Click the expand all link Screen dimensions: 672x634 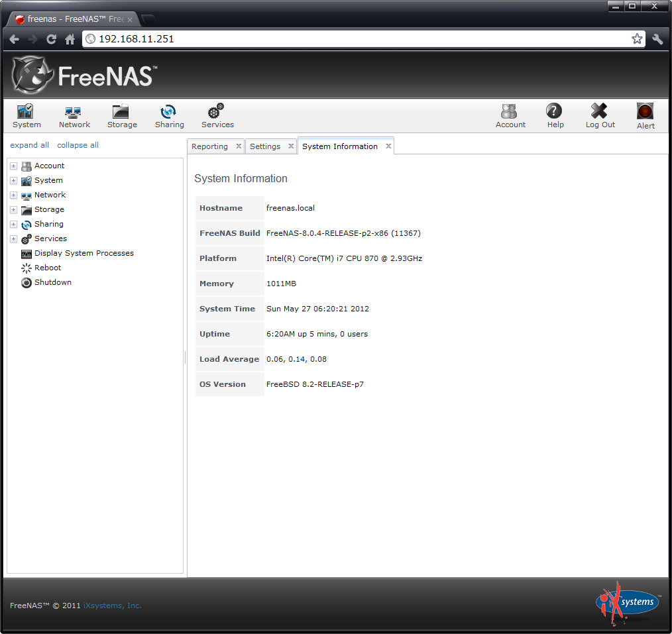coord(30,145)
